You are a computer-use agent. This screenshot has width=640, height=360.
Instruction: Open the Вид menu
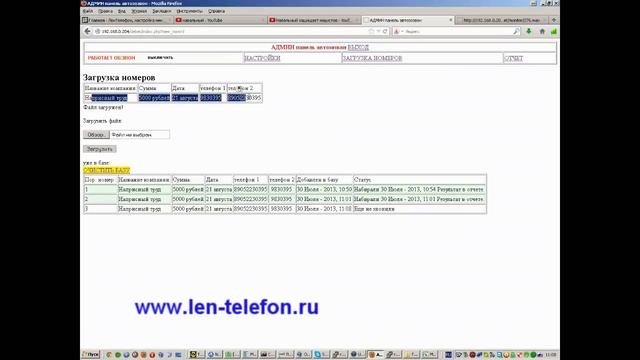click(x=122, y=11)
